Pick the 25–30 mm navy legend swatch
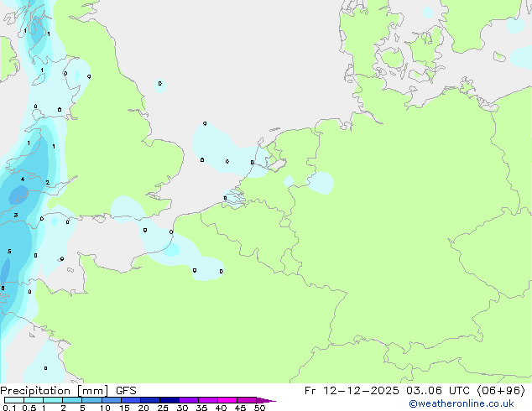Screen dimensions: 532x411 pos(170,400)
